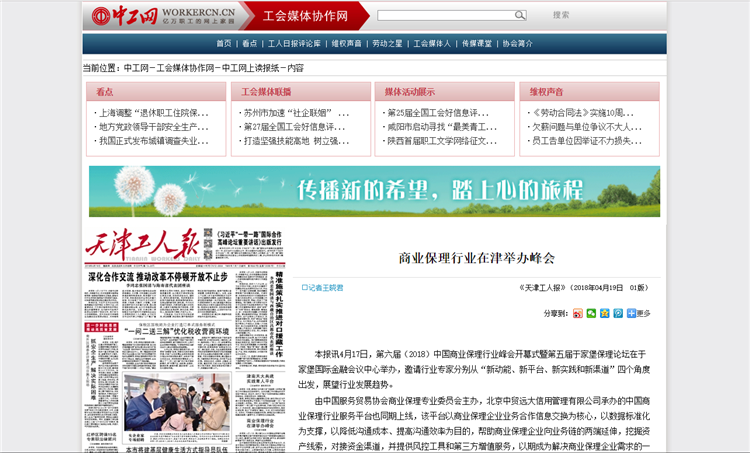This screenshot has height=453, width=750.
Task: Click inside the search text field
Action: [445, 16]
